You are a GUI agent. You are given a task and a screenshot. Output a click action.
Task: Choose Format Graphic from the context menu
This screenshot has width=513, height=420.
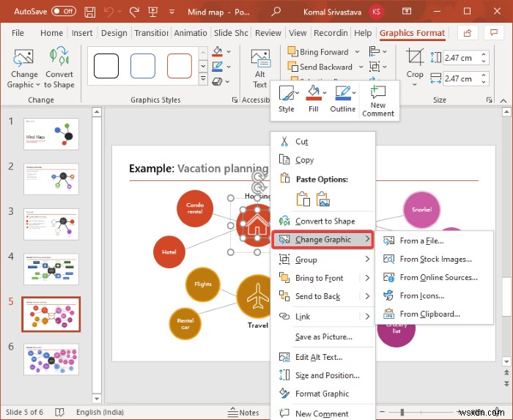click(322, 394)
